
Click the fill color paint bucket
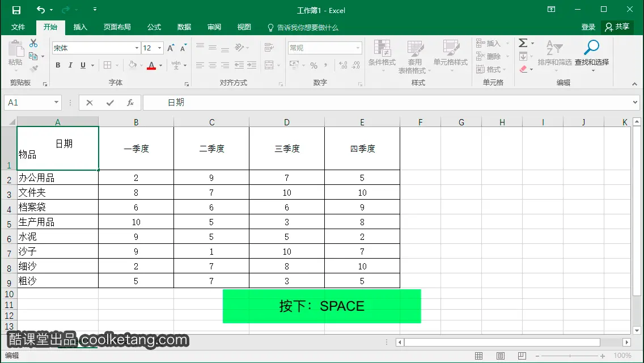click(132, 65)
